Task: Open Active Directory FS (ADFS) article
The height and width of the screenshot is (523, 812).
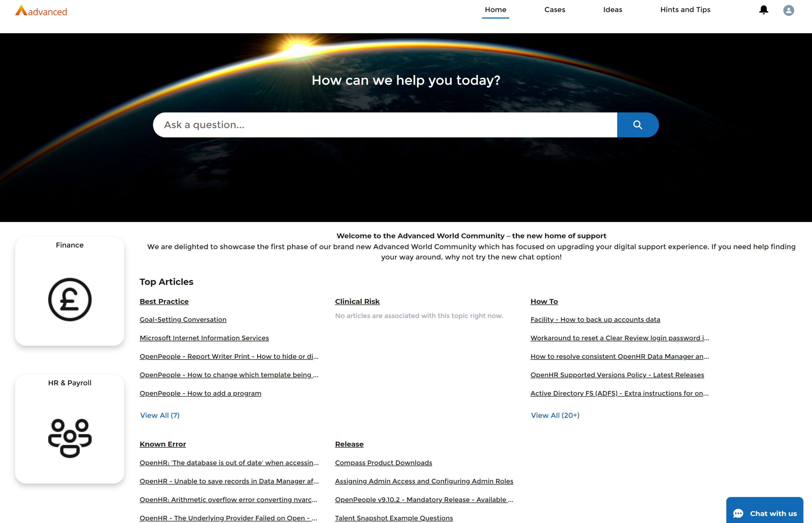Action: [619, 393]
